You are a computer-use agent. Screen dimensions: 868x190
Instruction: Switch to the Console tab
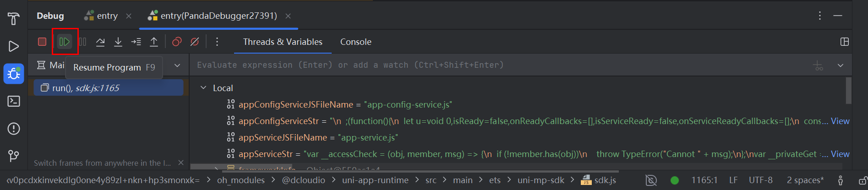[355, 42]
